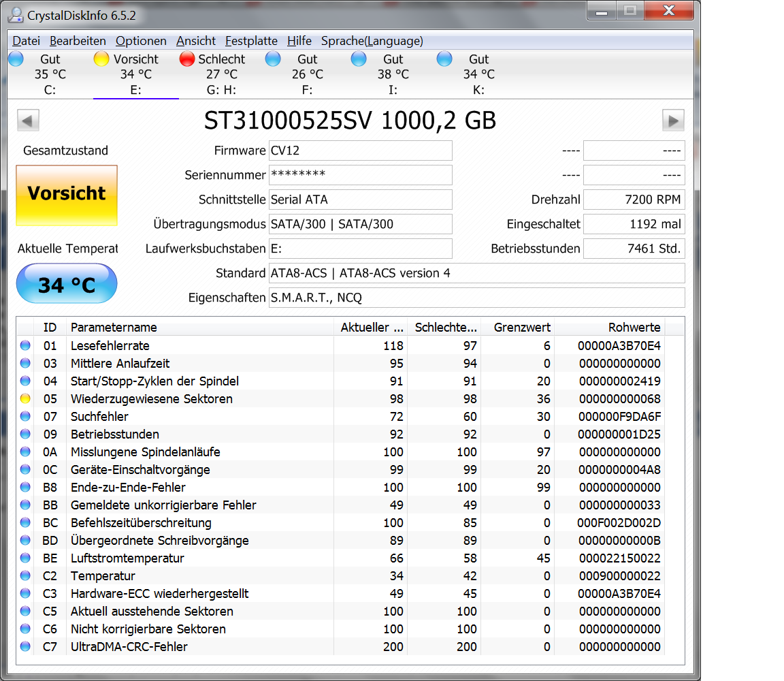Image resolution: width=784 pixels, height=681 pixels.
Task: Open the Bearbeiten menu
Action: (x=78, y=41)
